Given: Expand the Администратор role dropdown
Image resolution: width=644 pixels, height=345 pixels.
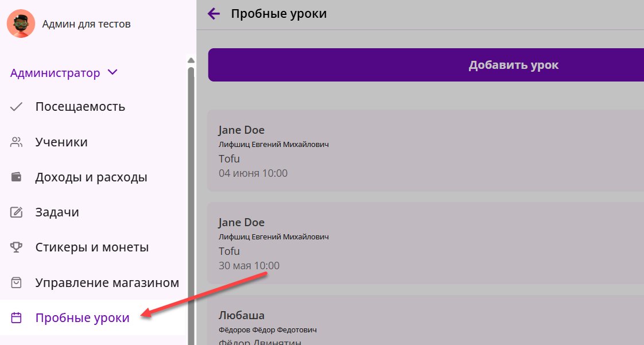Looking at the screenshot, I should coord(64,73).
